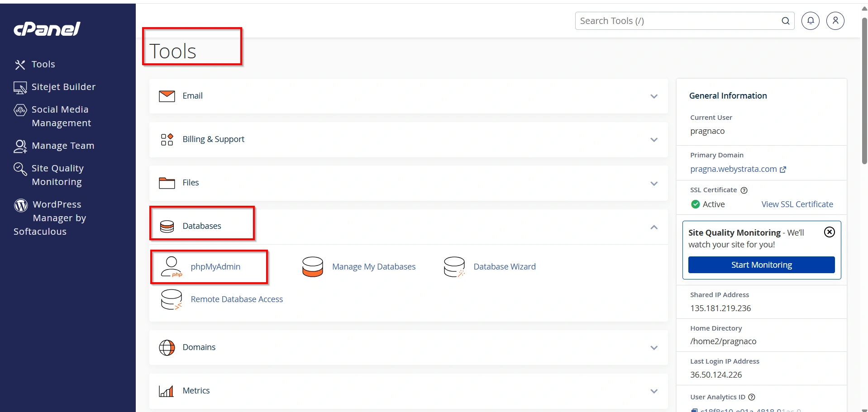The height and width of the screenshot is (412, 868).
Task: Expand the Domains section chevron
Action: click(x=654, y=348)
